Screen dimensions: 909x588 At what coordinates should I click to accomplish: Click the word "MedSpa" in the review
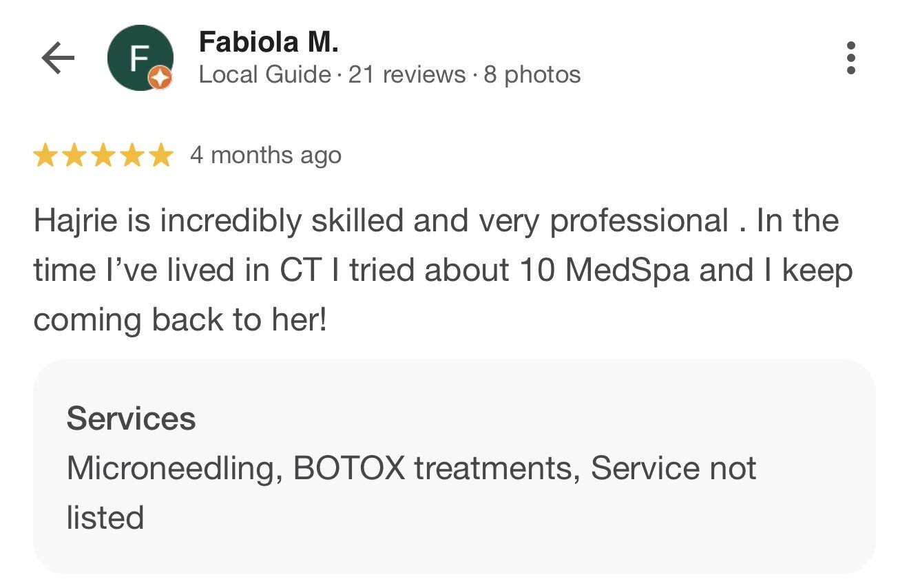pyautogui.click(x=627, y=270)
